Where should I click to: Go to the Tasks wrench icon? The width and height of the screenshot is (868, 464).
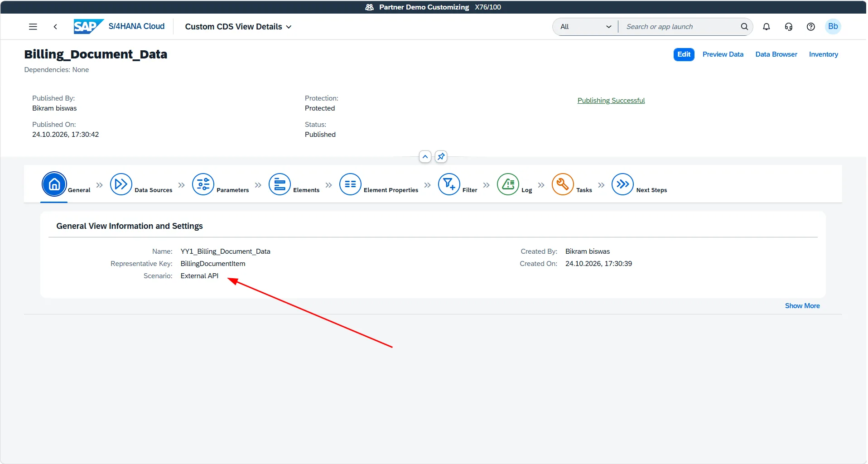[563, 184]
